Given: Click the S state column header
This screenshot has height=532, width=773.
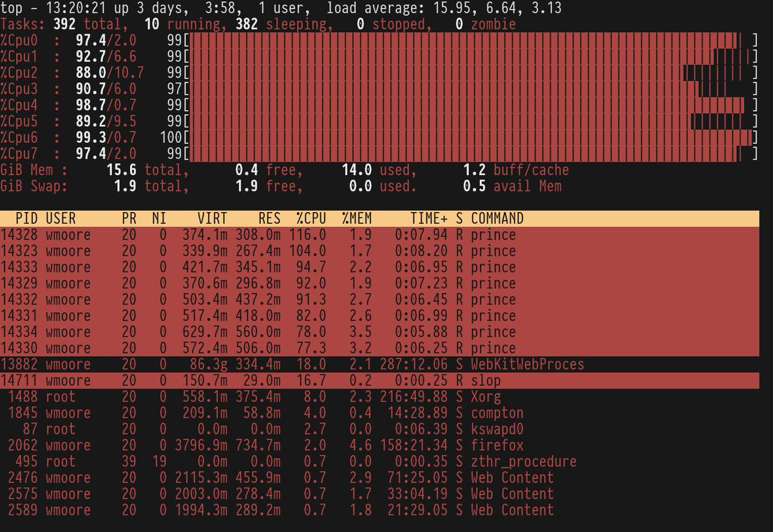Looking at the screenshot, I should 459,218.
